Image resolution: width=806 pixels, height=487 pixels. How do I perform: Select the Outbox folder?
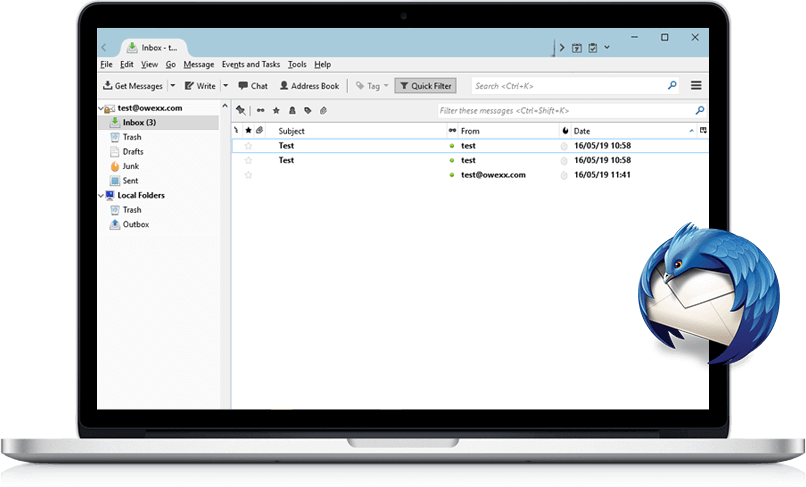(136, 224)
